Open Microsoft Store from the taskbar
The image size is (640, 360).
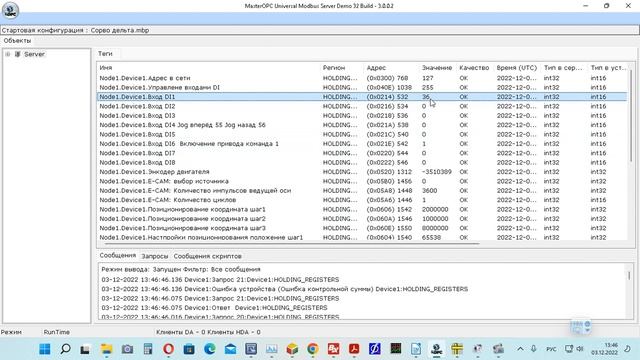coord(189,349)
